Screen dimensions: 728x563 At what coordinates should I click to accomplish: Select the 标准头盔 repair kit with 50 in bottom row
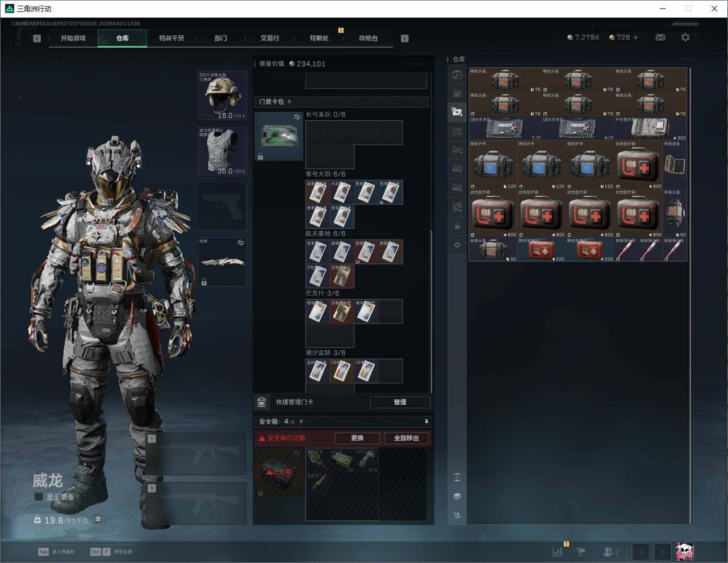493,250
